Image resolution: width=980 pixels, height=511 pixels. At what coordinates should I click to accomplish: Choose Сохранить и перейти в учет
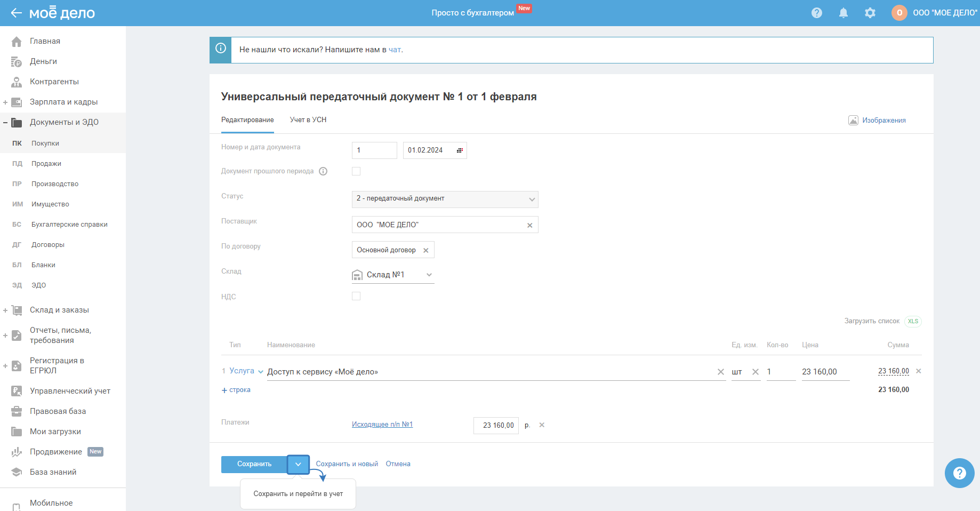298,494
